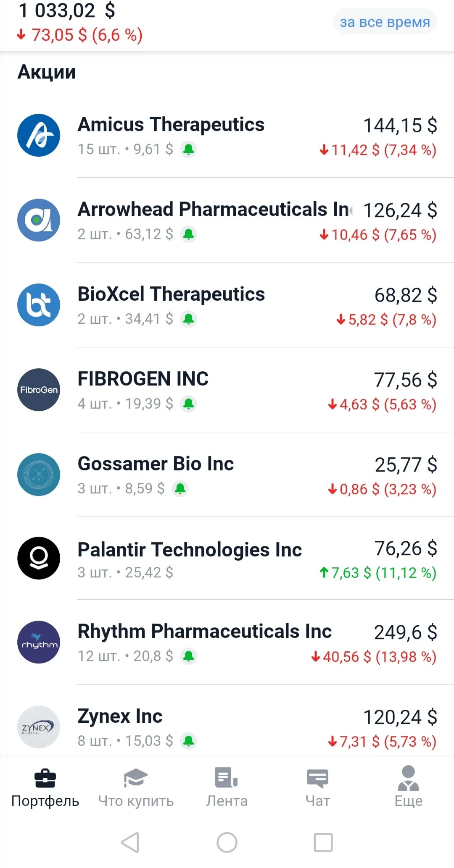Open the Еще menu tab

pos(409,788)
